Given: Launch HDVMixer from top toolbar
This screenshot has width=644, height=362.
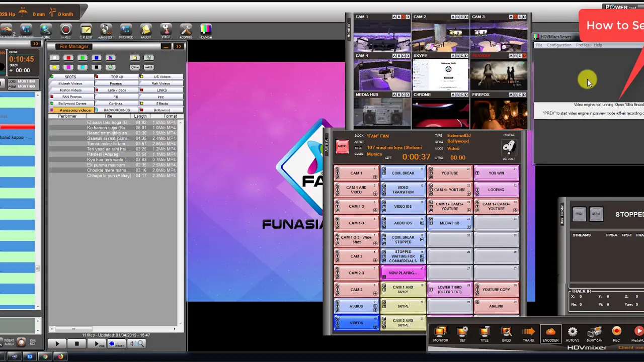Looking at the screenshot, I should click(205, 30).
